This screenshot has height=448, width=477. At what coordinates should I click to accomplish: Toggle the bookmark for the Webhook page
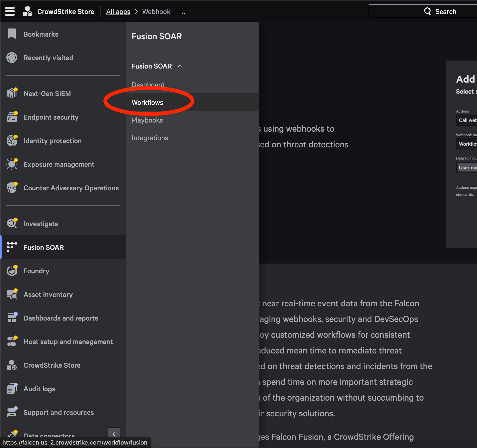tap(183, 11)
